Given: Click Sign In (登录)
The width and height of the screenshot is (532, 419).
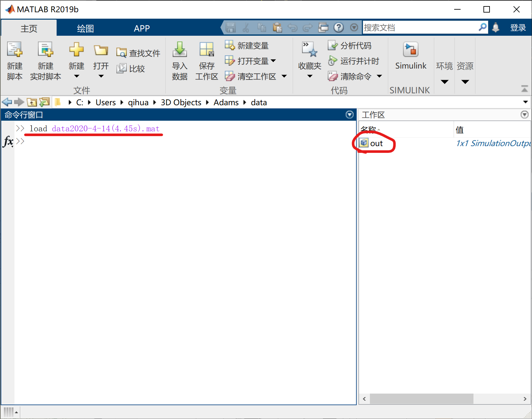Looking at the screenshot, I should 518,28.
